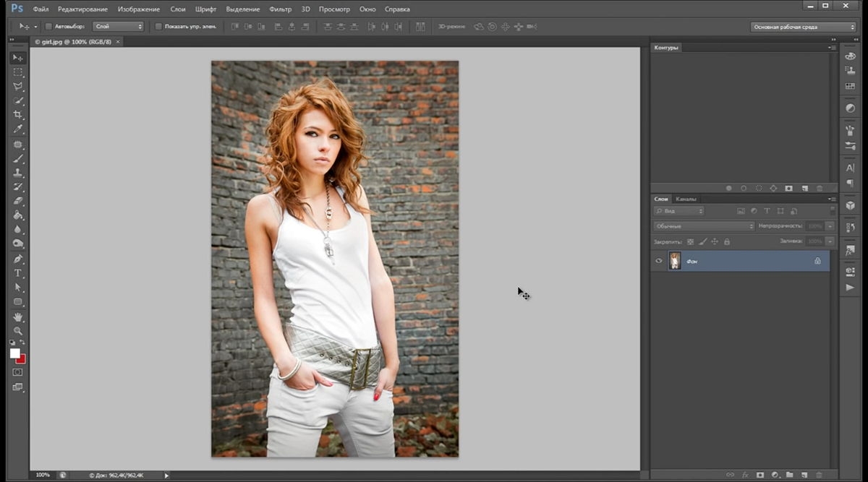This screenshot has width=868, height=482.
Task: Select the Pen tool
Action: [18, 259]
